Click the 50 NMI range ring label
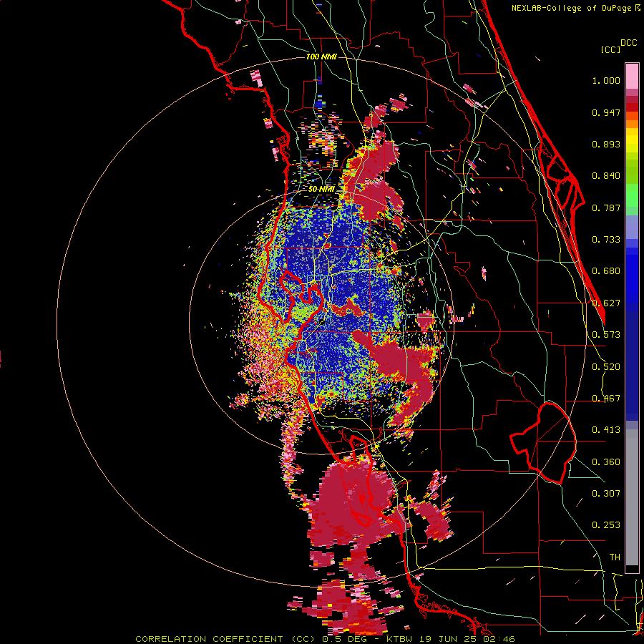Screen dimensions: 644x644 321,190
